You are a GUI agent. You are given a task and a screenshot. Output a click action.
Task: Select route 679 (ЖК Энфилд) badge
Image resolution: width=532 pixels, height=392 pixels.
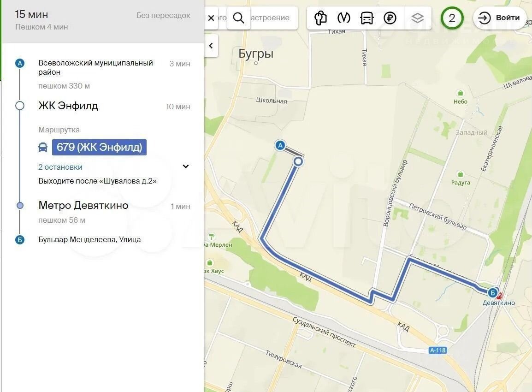pos(99,148)
